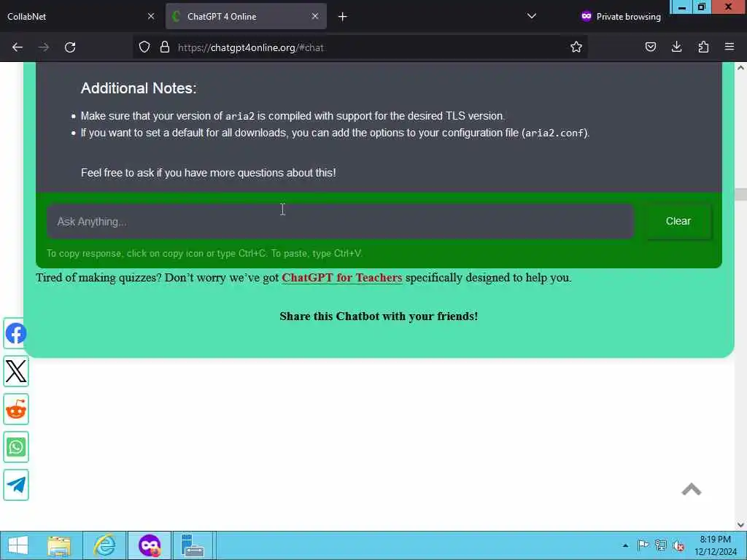The image size is (747, 560).
Task: Reload the current page
Action: click(70, 47)
